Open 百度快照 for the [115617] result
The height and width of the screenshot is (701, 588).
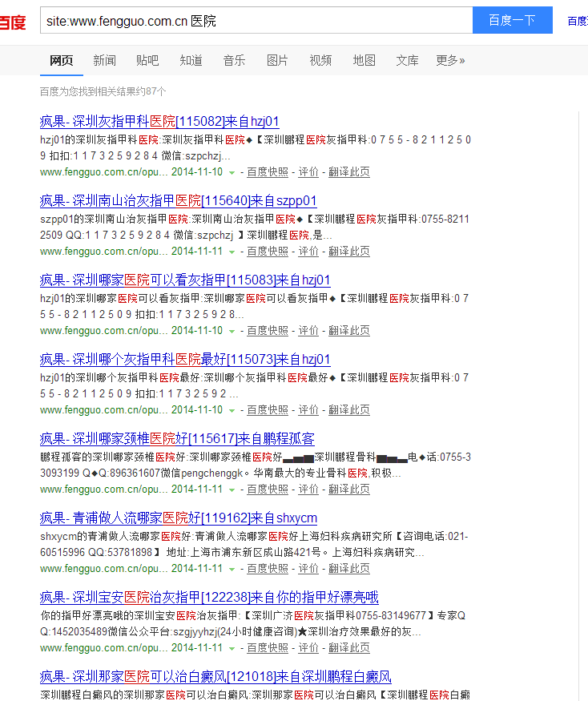268,489
